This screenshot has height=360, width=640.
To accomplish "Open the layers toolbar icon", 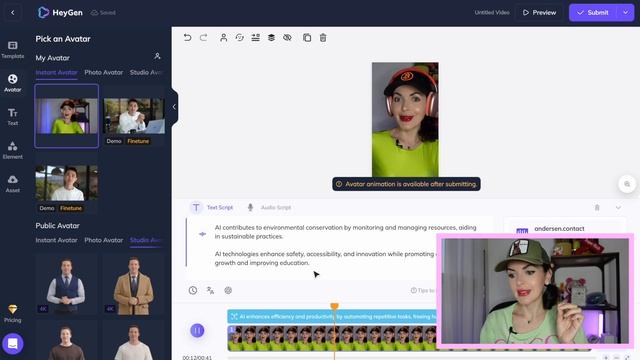I will pos(271,38).
